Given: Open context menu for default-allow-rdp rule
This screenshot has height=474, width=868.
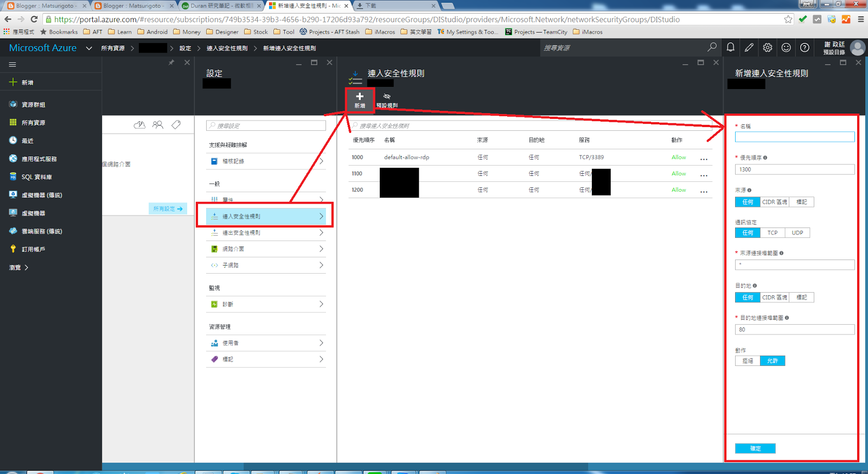Looking at the screenshot, I should (704, 158).
